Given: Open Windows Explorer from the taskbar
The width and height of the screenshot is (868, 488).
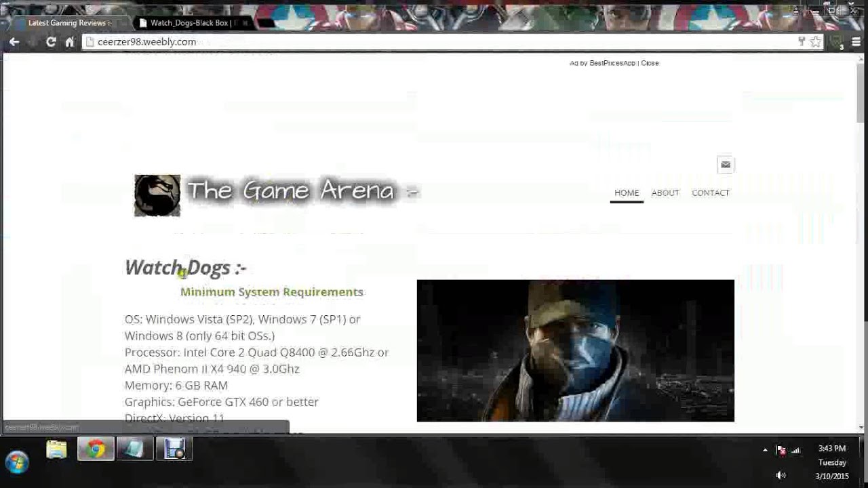Looking at the screenshot, I should [56, 449].
